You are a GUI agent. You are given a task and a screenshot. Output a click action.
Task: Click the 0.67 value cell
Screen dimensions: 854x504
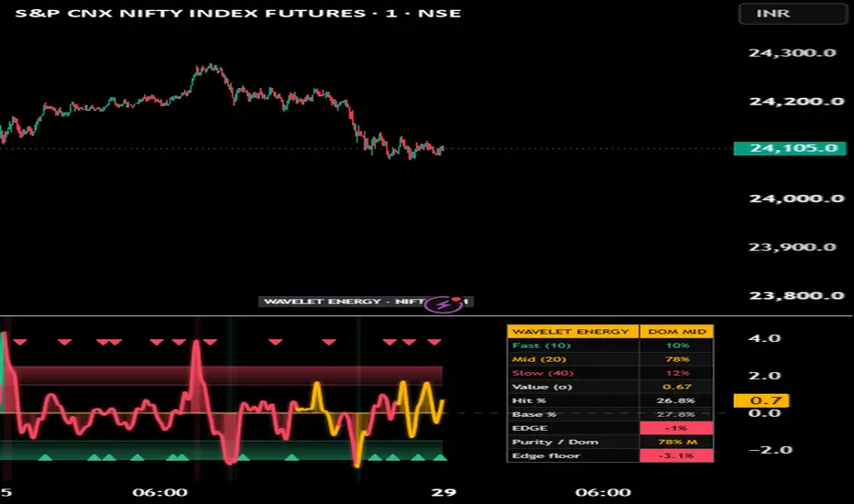pyautogui.click(x=677, y=387)
